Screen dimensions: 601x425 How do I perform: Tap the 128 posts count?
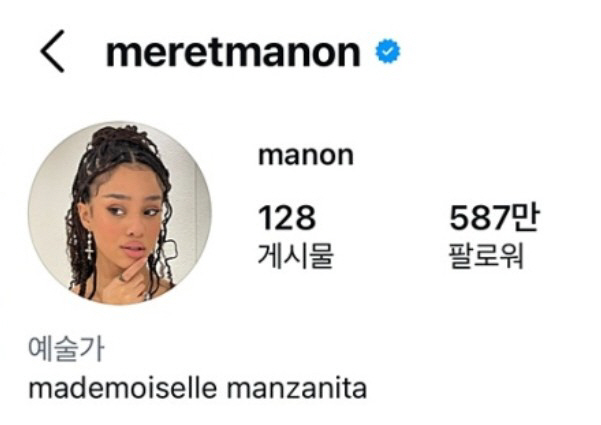point(287,217)
